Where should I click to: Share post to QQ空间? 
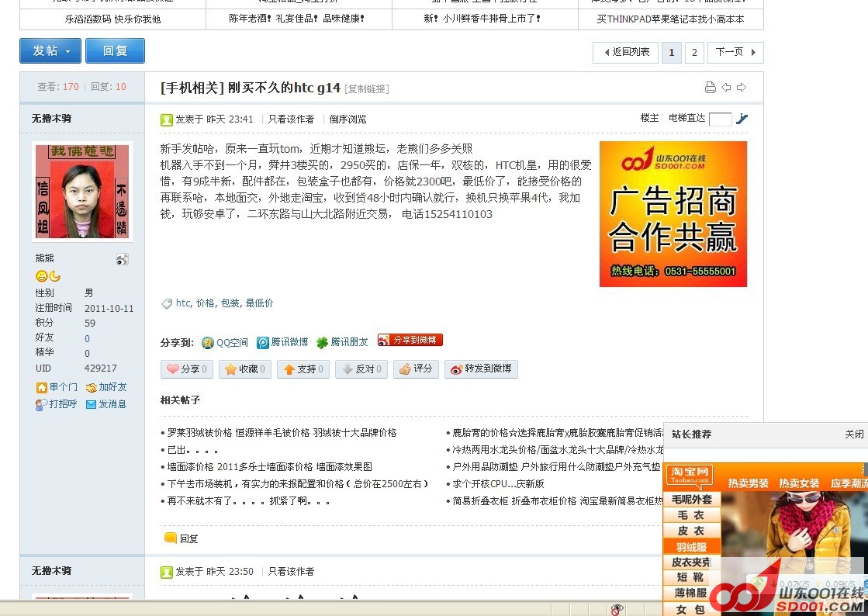tap(225, 342)
